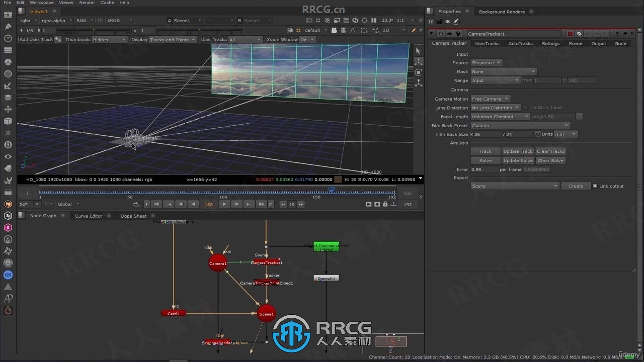Open the Units dropdown set to mm
The width and height of the screenshot is (644, 362).
[x=566, y=134]
